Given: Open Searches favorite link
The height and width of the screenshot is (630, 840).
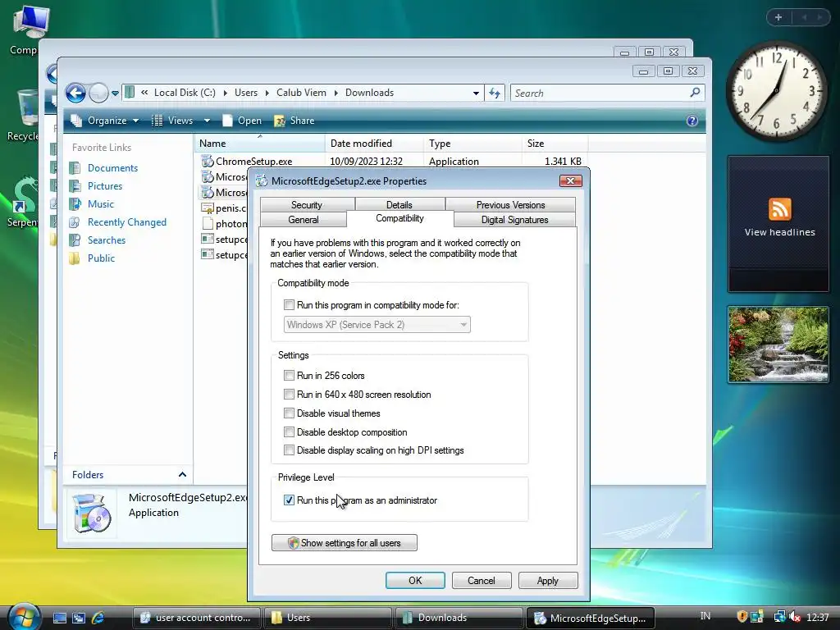Looking at the screenshot, I should click(x=107, y=240).
